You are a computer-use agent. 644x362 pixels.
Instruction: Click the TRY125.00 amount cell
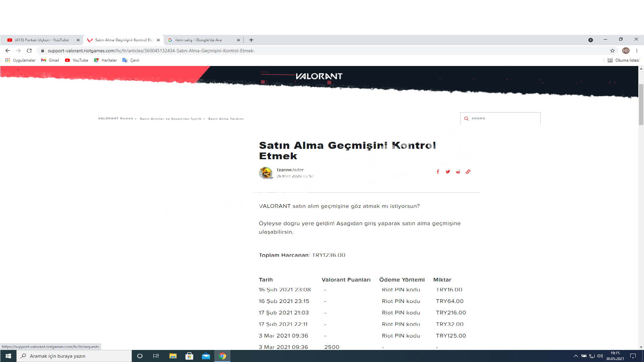[x=451, y=336]
